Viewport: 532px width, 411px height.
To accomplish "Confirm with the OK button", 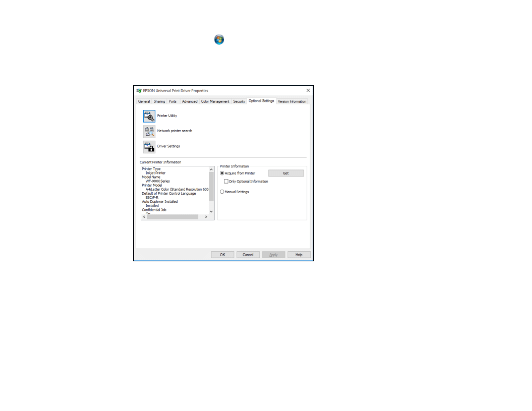I will click(x=223, y=255).
